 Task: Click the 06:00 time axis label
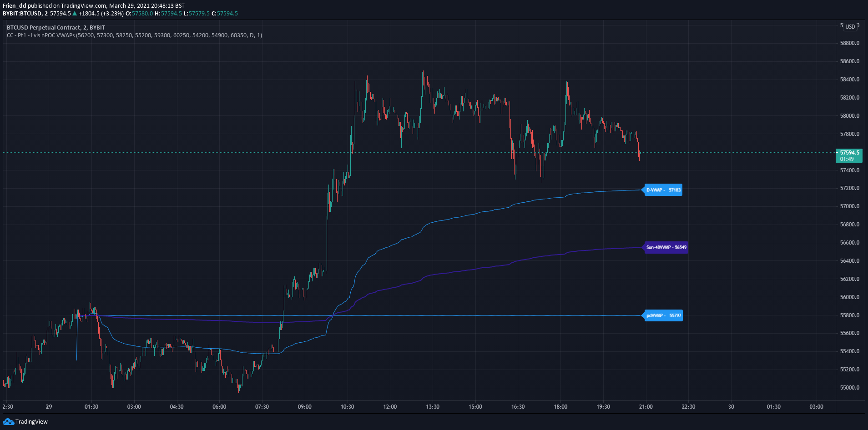(x=219, y=407)
